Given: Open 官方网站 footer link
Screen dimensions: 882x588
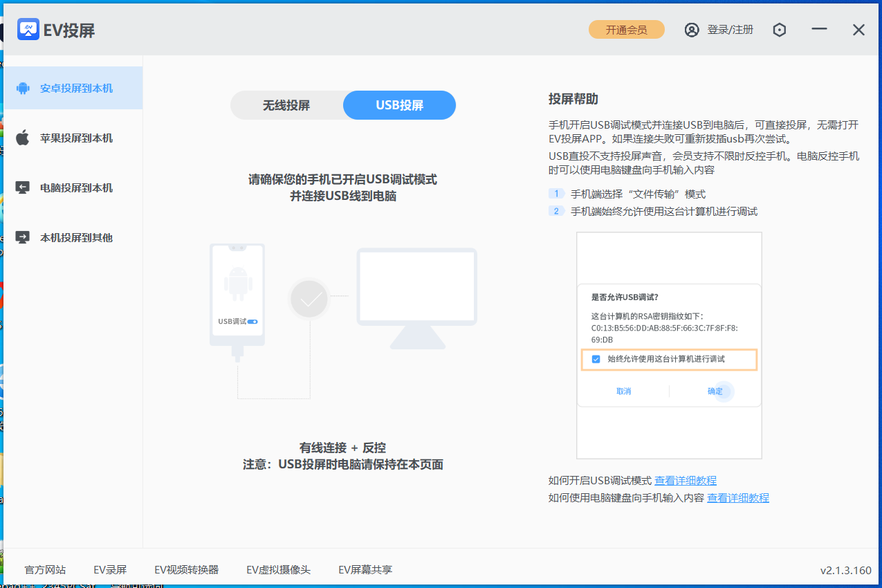Looking at the screenshot, I should click(45, 570).
